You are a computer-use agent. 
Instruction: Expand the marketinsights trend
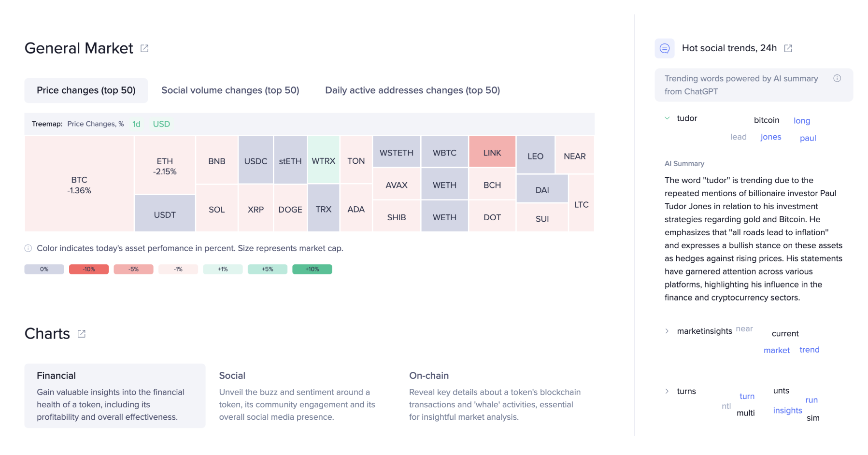tap(667, 331)
